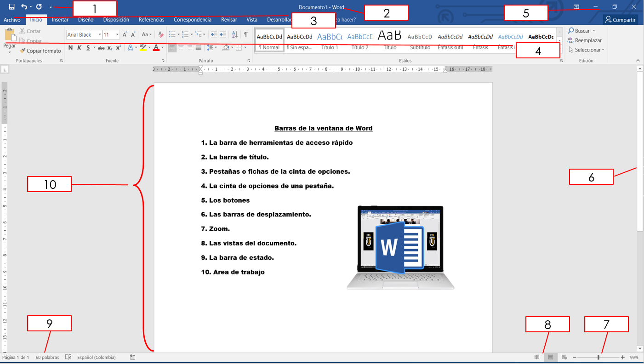Click the 99% zoom level

point(634,357)
